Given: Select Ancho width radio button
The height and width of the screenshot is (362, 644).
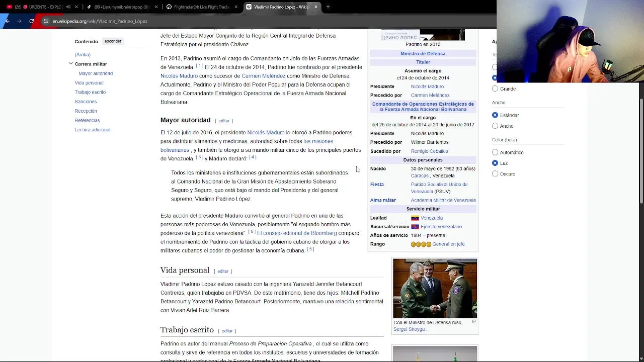Looking at the screenshot, I should click(x=495, y=126).
